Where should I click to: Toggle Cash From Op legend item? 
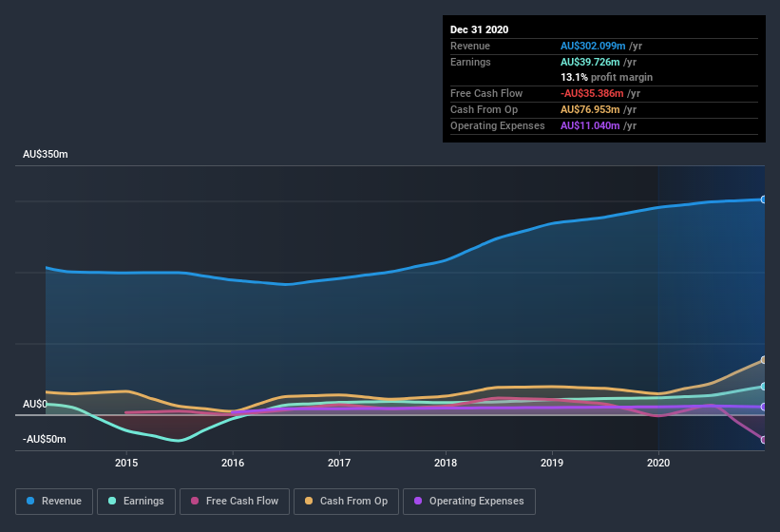(x=345, y=501)
